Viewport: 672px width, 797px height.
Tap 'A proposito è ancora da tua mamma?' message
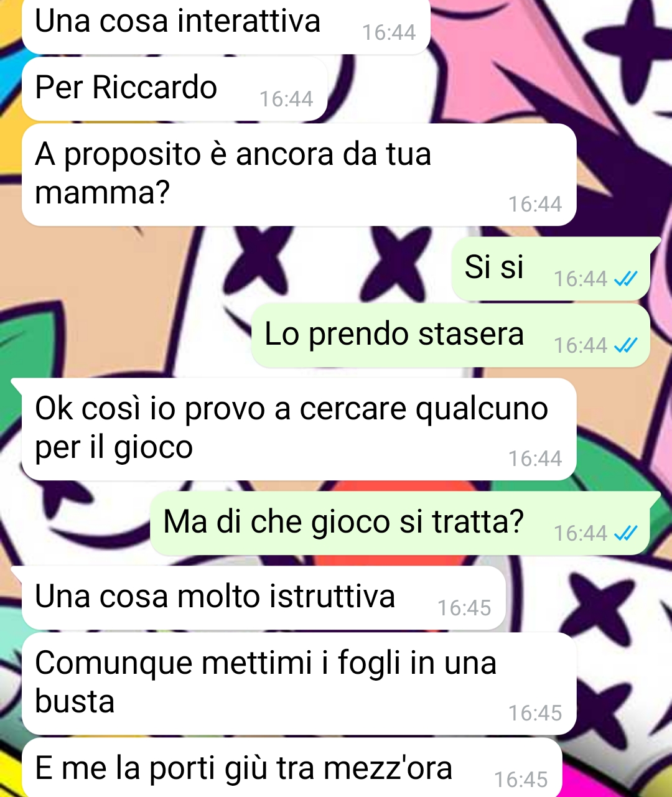tap(299, 174)
